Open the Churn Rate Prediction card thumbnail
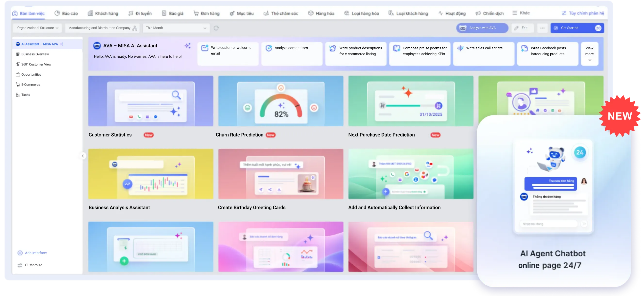This screenshot has height=296, width=644. 280,101
